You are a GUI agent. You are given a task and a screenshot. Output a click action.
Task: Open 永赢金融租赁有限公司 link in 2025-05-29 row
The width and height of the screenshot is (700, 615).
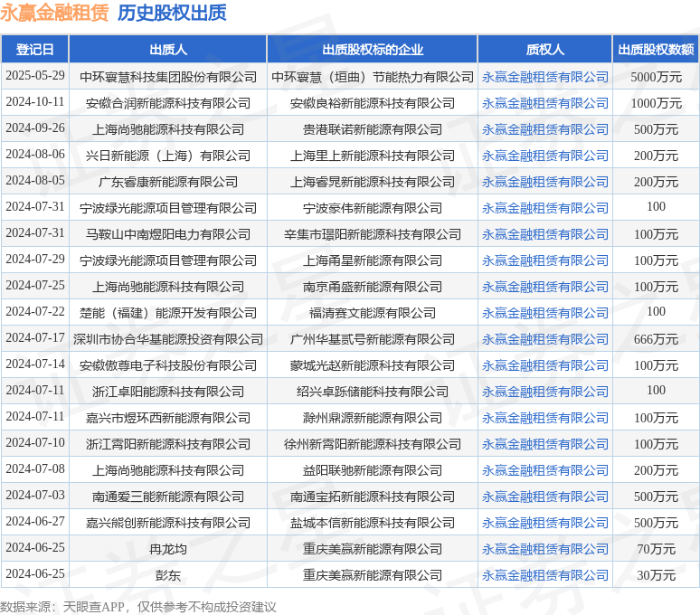pyautogui.click(x=544, y=77)
